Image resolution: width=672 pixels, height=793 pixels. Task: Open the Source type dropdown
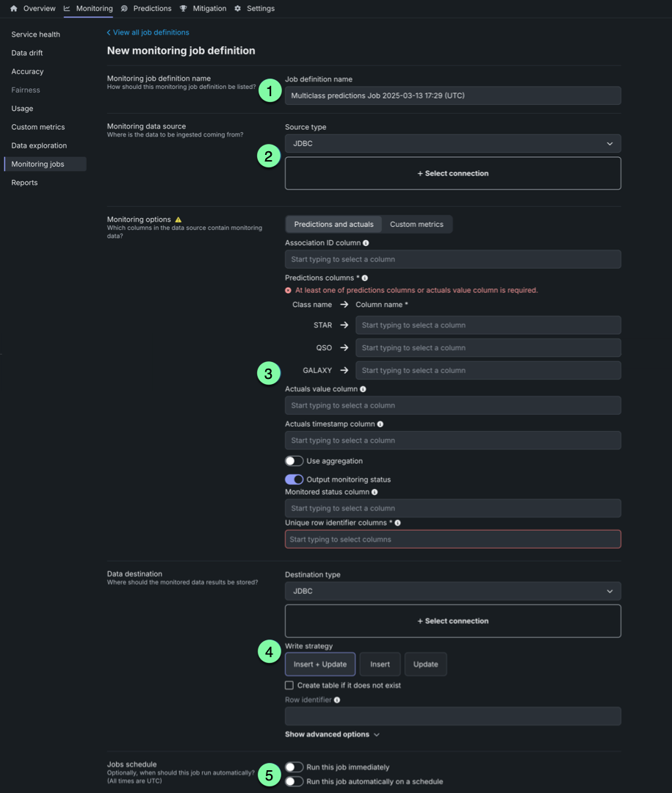(x=452, y=144)
